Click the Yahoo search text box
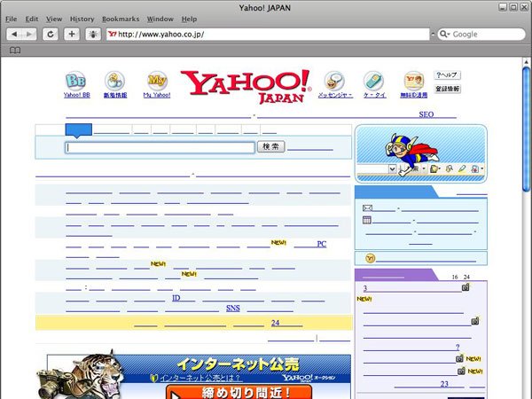532x399 pixels. coord(160,147)
